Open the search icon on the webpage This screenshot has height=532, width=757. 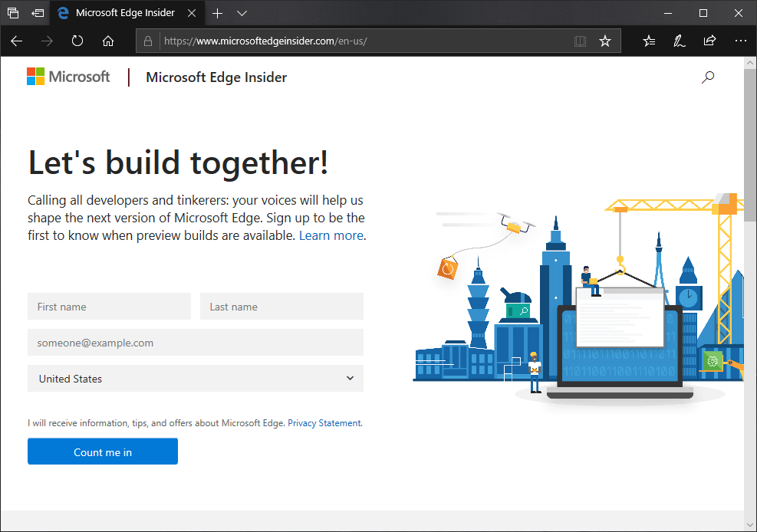click(x=707, y=77)
